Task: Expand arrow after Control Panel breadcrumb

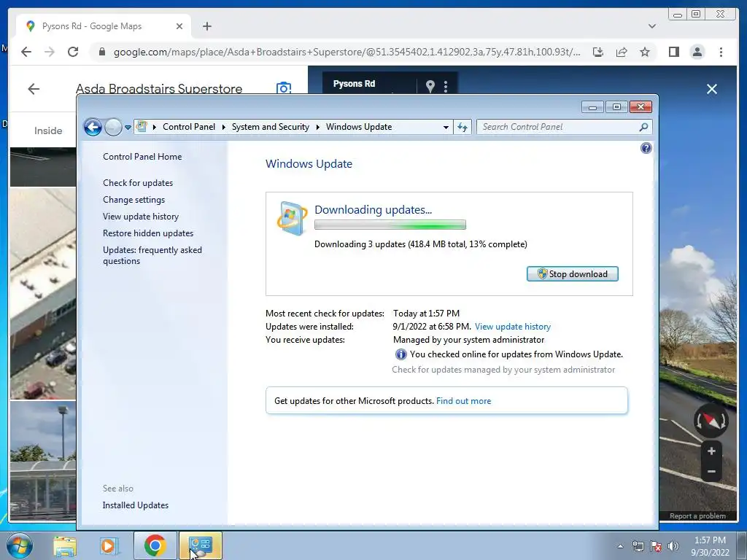Action: 223,127
